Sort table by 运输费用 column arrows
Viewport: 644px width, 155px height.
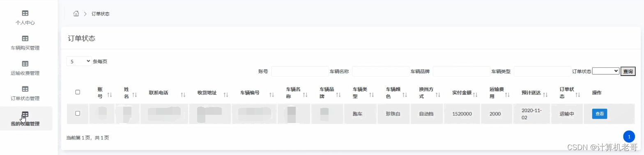point(507,95)
